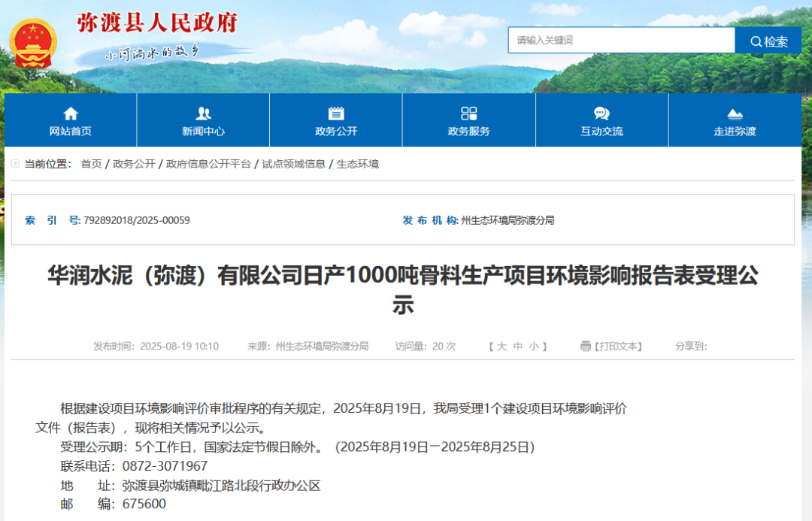
Task: Open the 互动交流 menu item
Action: pos(601,120)
